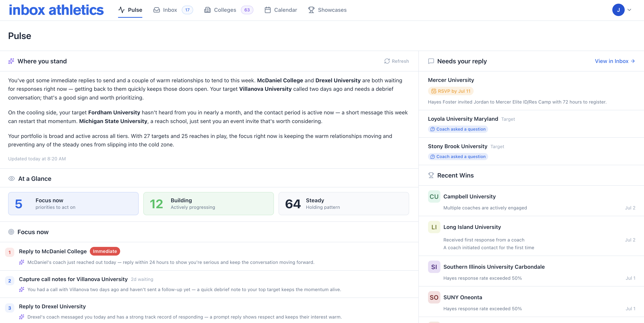The height and width of the screenshot is (323, 644).
Task: Click the Refresh circular arrows icon
Action: pyautogui.click(x=387, y=61)
